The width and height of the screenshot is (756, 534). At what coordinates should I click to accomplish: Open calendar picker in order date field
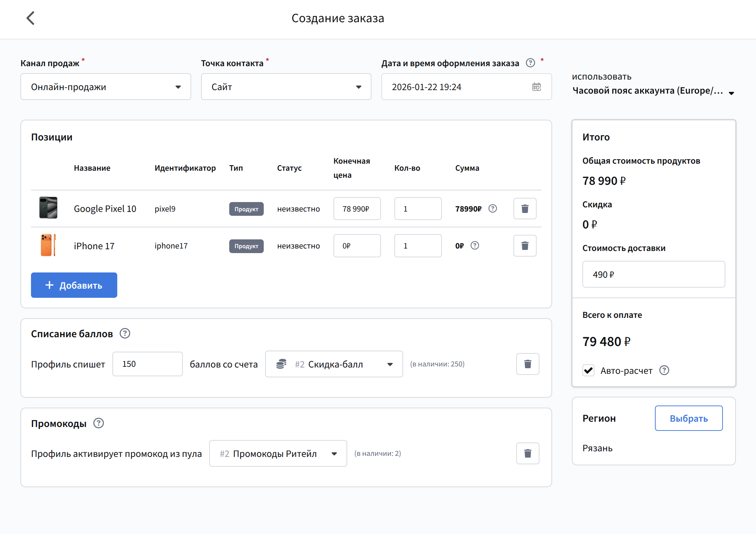(536, 87)
